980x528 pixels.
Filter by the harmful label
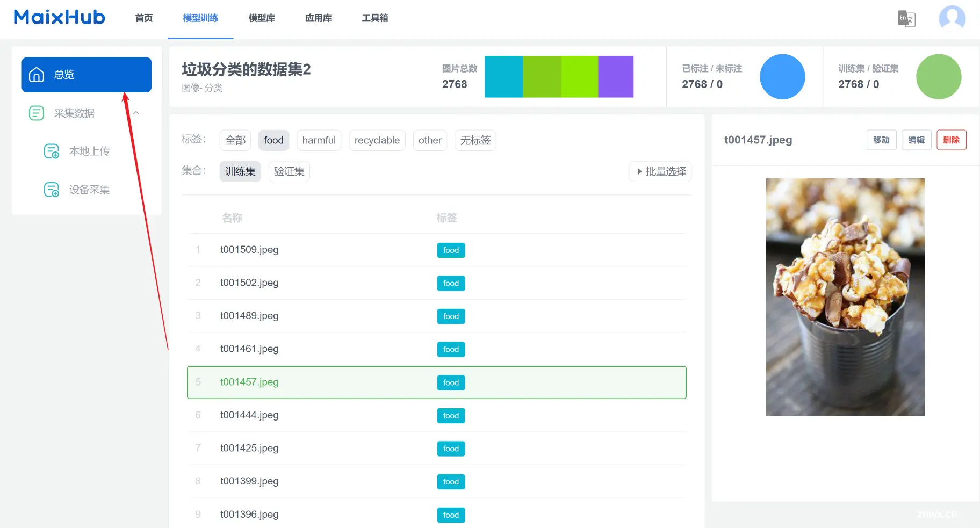[x=319, y=140]
